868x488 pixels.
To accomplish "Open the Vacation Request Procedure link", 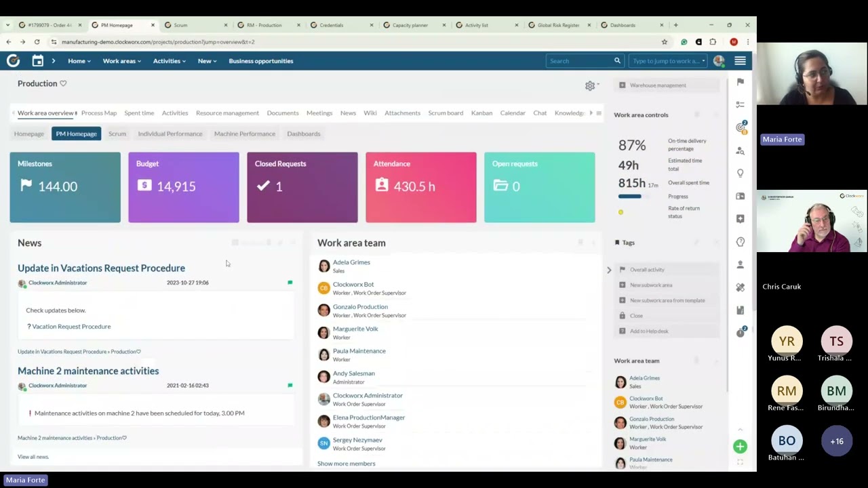I will [71, 327].
